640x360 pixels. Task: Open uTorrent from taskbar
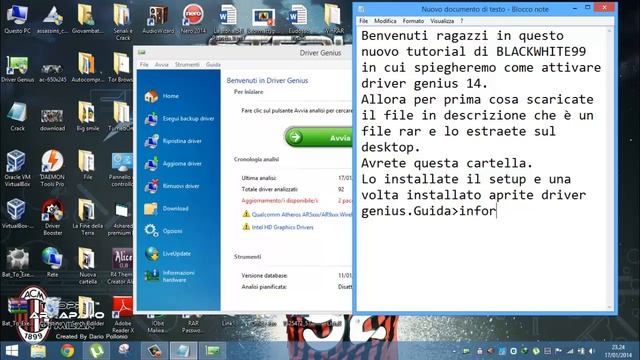point(96,351)
